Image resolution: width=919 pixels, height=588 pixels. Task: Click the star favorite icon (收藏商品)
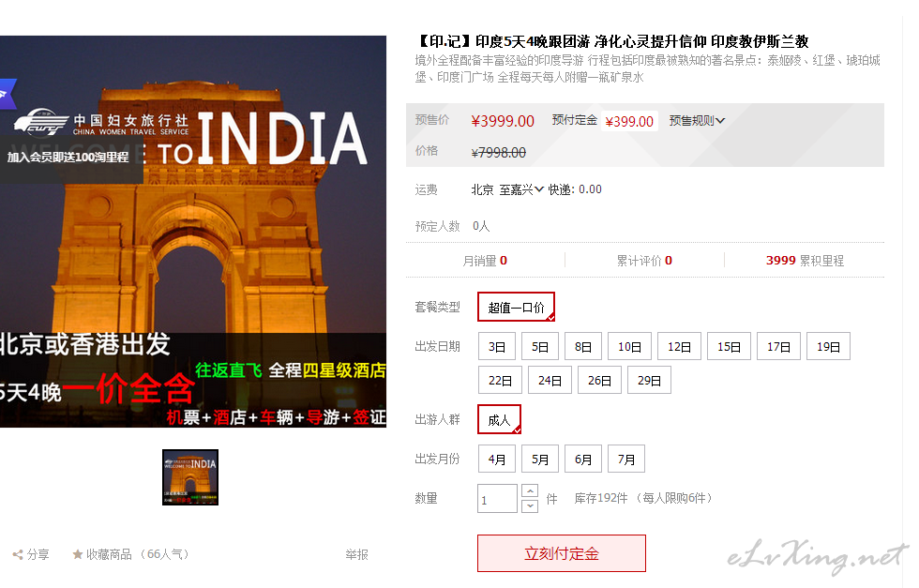pyautogui.click(x=78, y=554)
